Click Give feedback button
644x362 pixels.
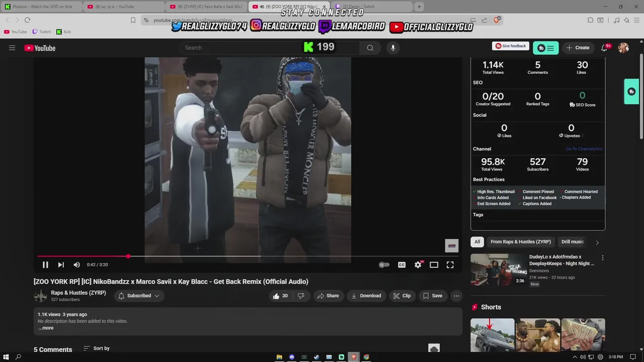click(x=510, y=46)
